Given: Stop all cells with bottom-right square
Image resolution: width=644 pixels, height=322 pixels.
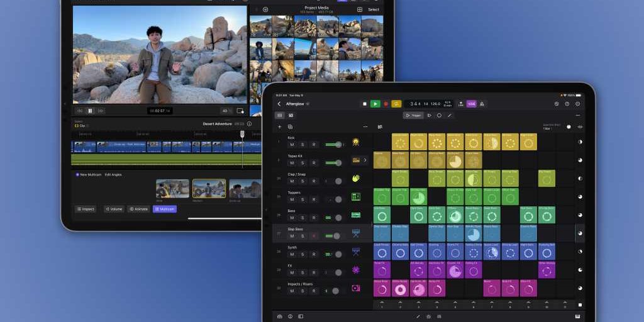Looking at the screenshot, I should click(580, 305).
